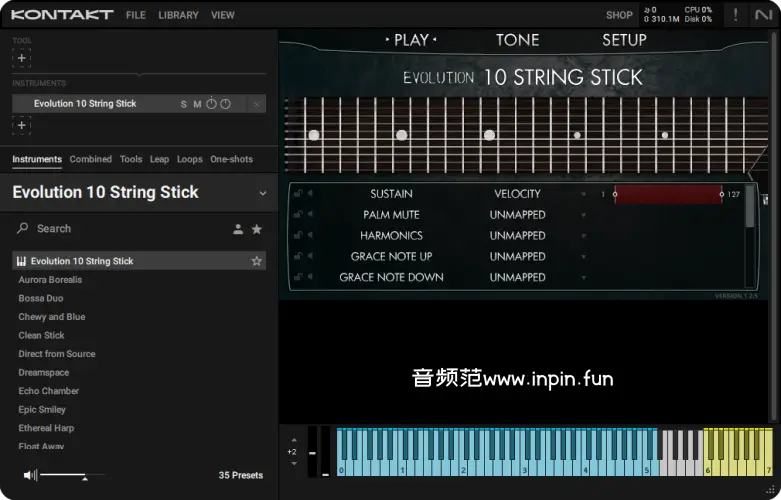
Task: Audition Palm Mute articulation speaker icon
Action: 310,215
